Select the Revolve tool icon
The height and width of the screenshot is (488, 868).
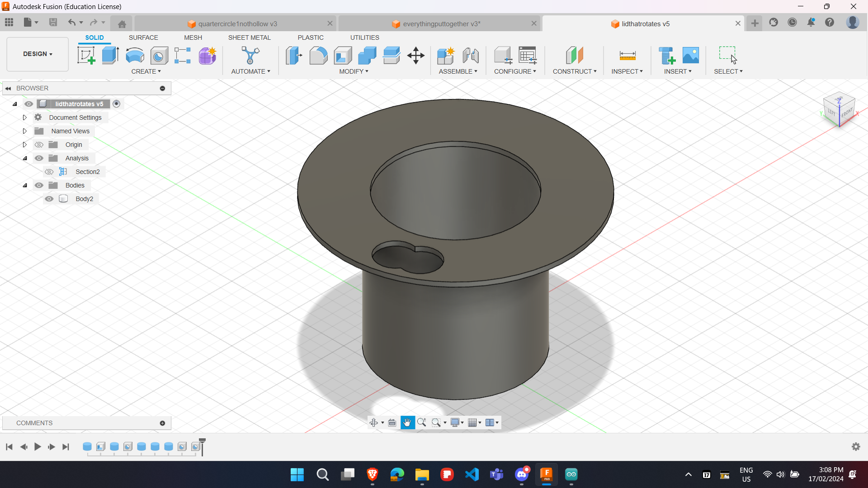[x=135, y=56]
